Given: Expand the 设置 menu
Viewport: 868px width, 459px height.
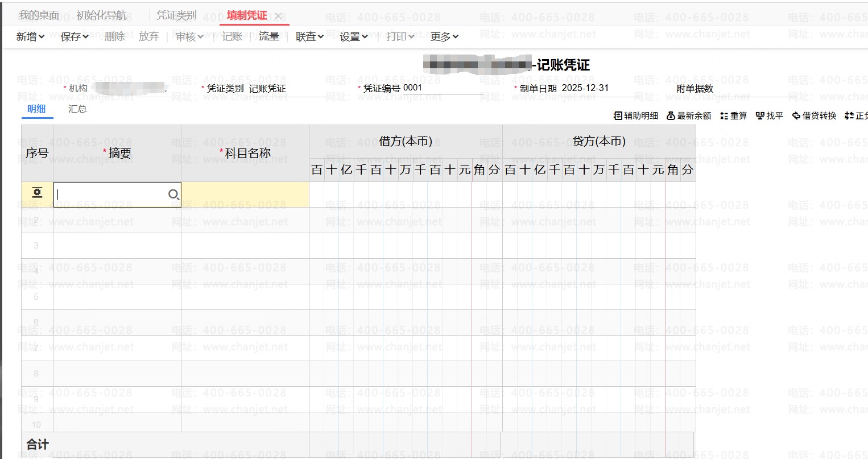Looking at the screenshot, I should 354,37.
